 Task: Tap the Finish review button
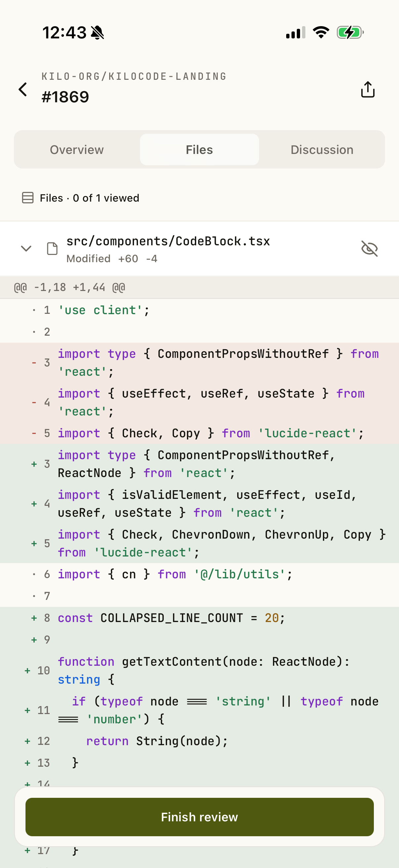pyautogui.click(x=199, y=817)
